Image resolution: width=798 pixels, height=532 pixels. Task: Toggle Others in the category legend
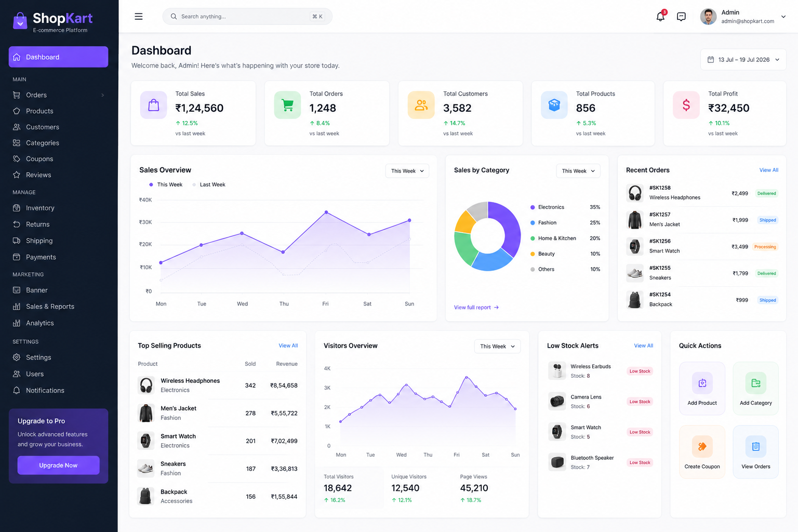(x=542, y=270)
